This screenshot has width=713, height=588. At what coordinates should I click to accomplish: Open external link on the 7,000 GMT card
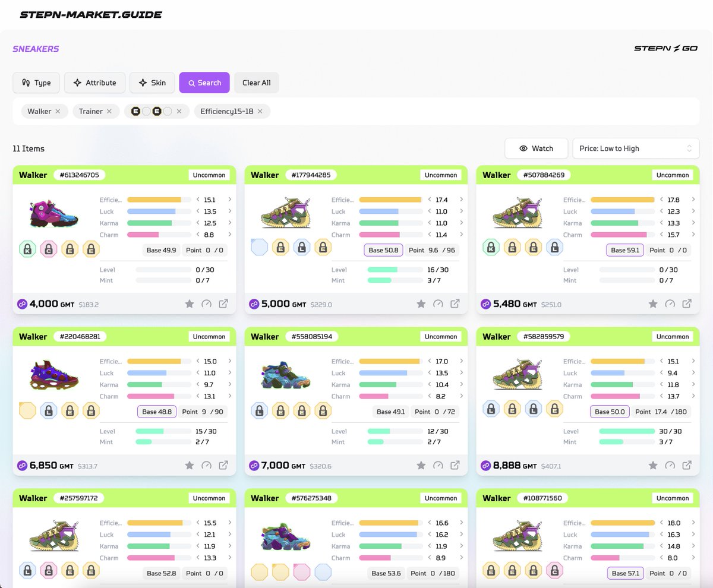pos(455,466)
